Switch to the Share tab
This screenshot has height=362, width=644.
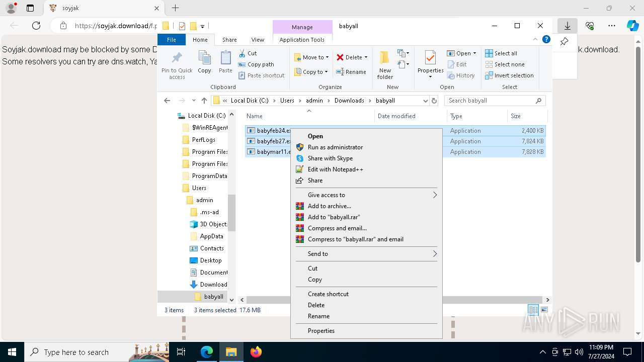(x=229, y=40)
